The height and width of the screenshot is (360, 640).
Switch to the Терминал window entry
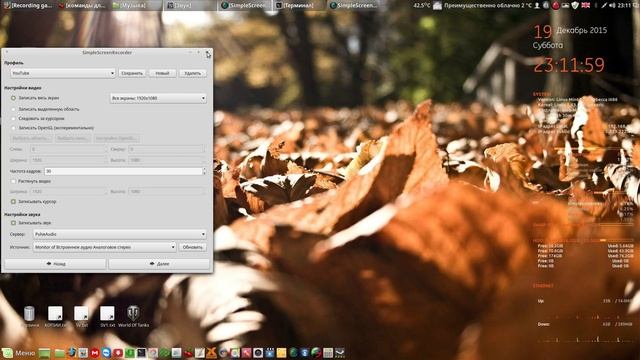[x=299, y=5]
